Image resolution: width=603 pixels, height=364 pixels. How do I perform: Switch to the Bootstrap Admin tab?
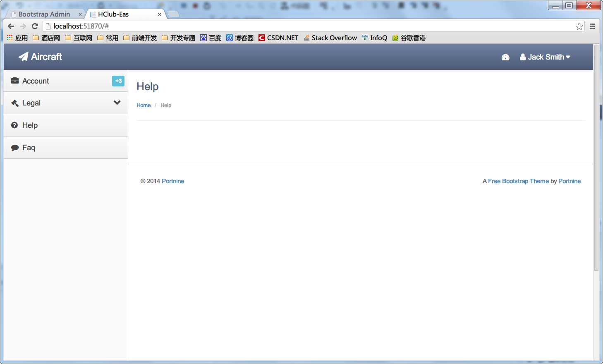pos(44,14)
